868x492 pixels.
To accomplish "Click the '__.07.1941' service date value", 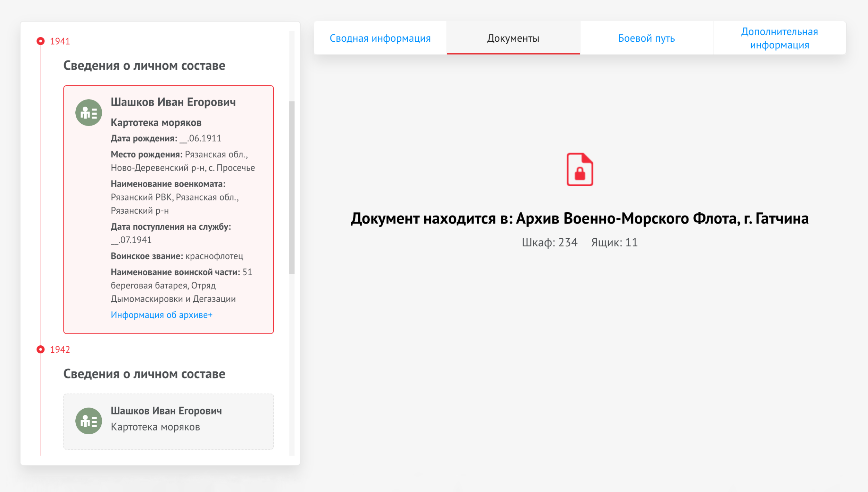I will point(131,240).
